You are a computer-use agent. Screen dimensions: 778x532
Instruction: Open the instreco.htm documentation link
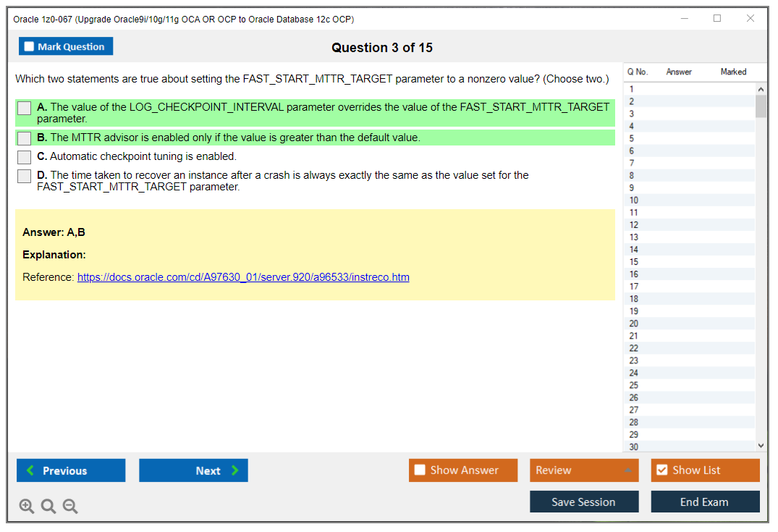tap(243, 277)
